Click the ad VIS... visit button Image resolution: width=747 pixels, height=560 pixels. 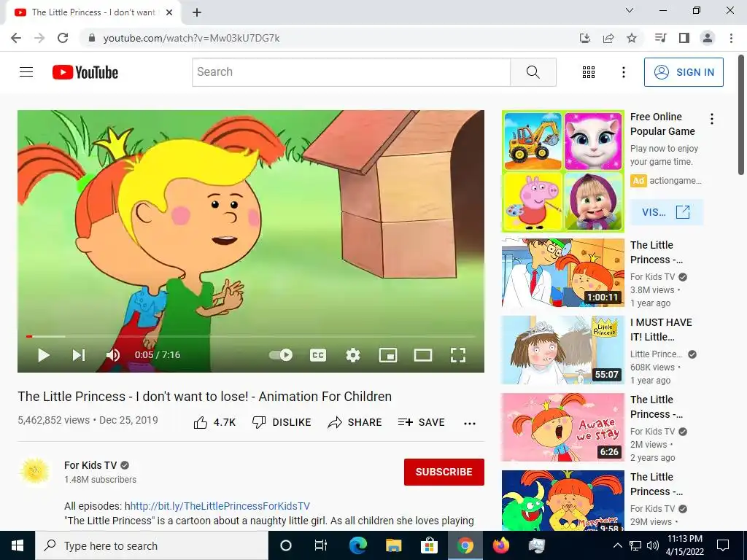[x=666, y=212]
